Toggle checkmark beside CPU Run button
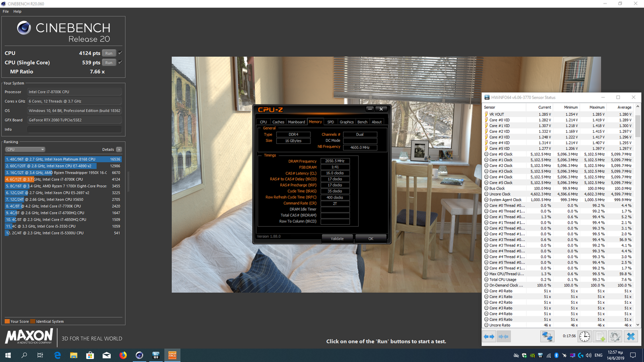644x362 pixels. (x=120, y=53)
